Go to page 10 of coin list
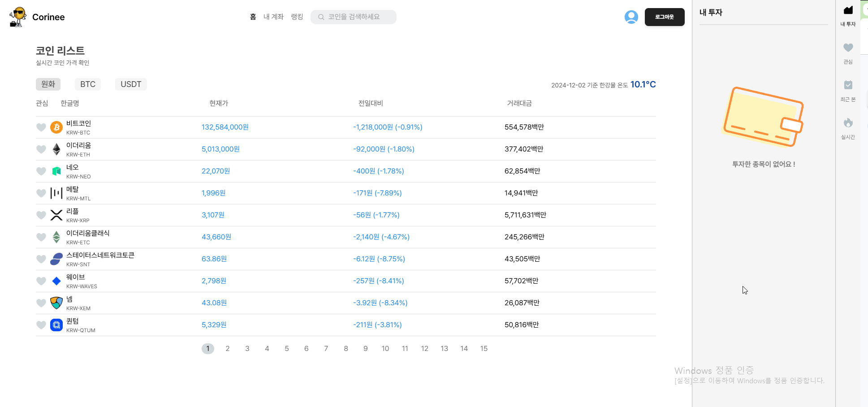 385,349
